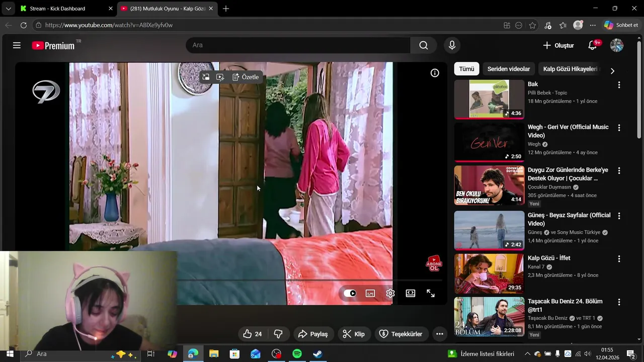The height and width of the screenshot is (362, 644).
Task: Open the YouTube guide hamburger menu
Action: coord(17,45)
